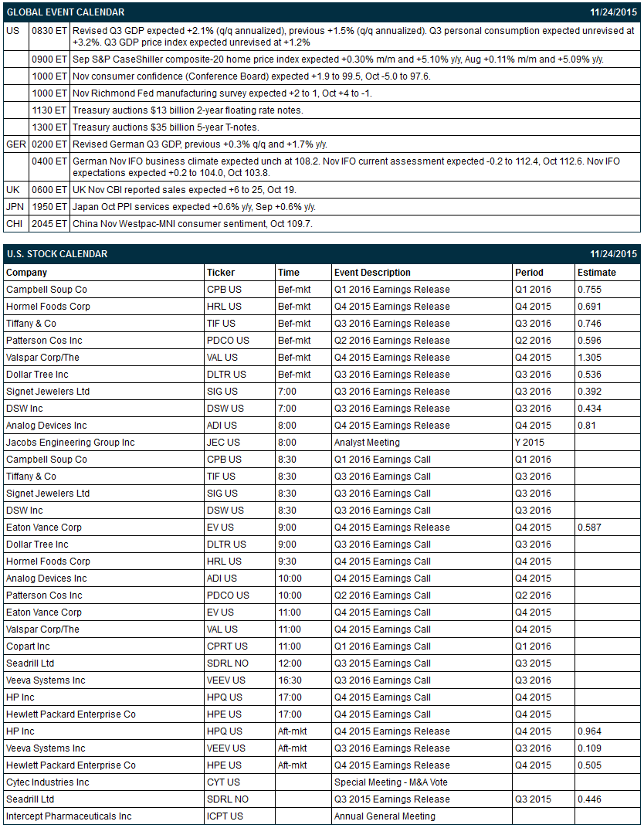
Task: Click the VEEV US ticker in Aft-mkt row
Action: [x=226, y=748]
